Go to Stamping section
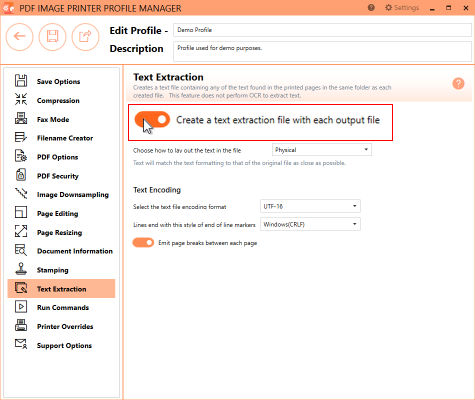 click(x=61, y=270)
